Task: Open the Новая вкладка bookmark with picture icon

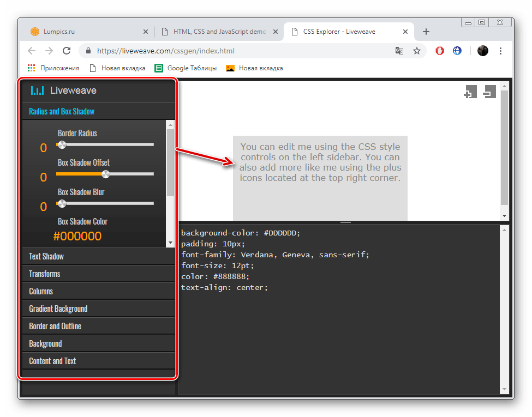Action: [x=254, y=68]
